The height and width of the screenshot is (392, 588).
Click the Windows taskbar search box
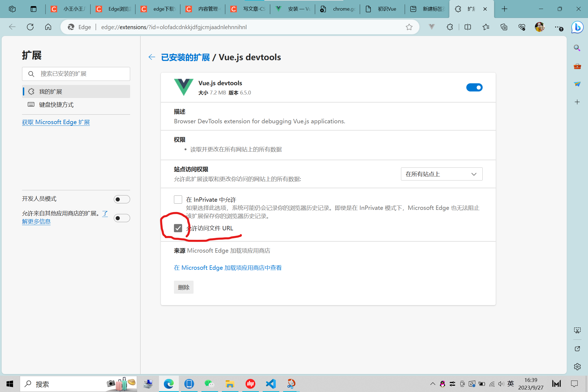pos(78,384)
